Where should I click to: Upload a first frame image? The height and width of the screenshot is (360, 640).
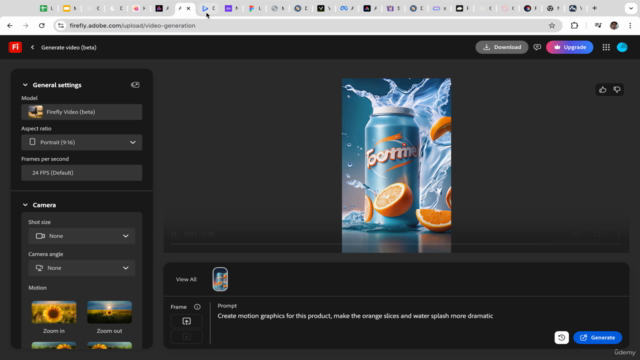pyautogui.click(x=187, y=321)
